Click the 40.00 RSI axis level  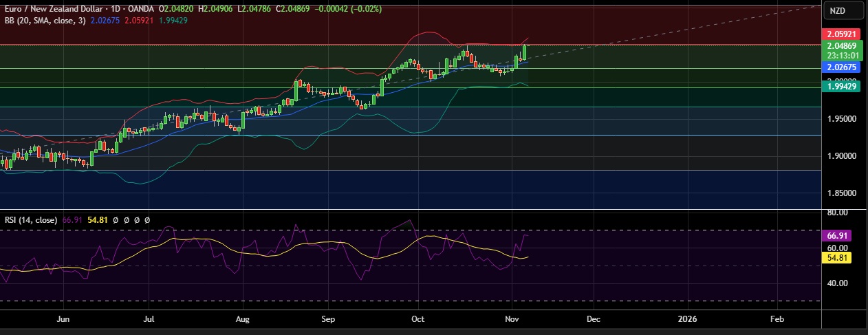tap(837, 283)
